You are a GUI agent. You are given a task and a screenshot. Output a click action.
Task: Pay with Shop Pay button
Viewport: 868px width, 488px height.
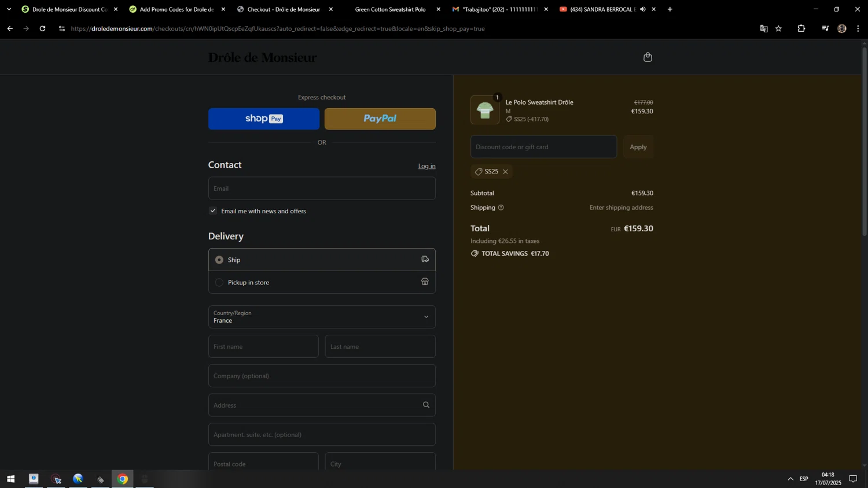tap(264, 119)
